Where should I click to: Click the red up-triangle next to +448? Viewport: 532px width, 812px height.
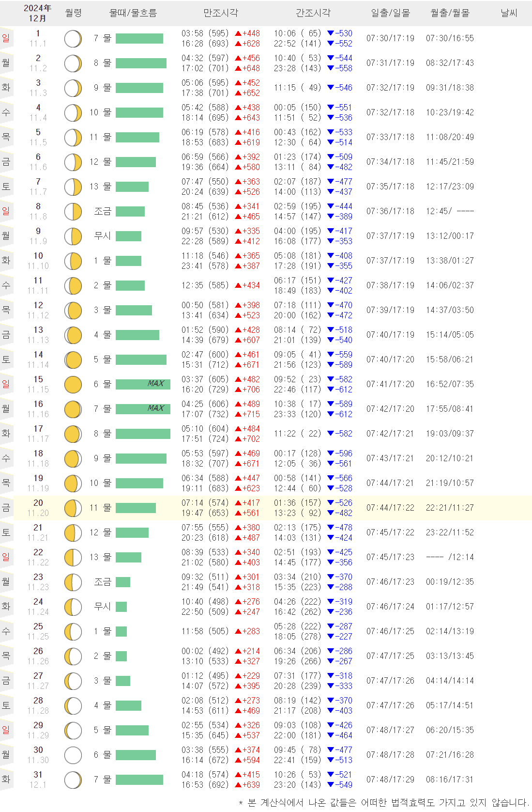[238, 33]
